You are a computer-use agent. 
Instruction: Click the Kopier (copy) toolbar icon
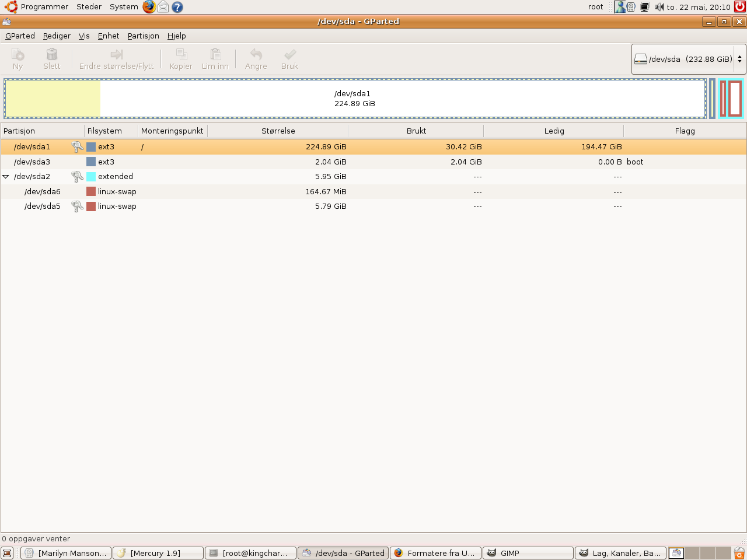(x=181, y=54)
